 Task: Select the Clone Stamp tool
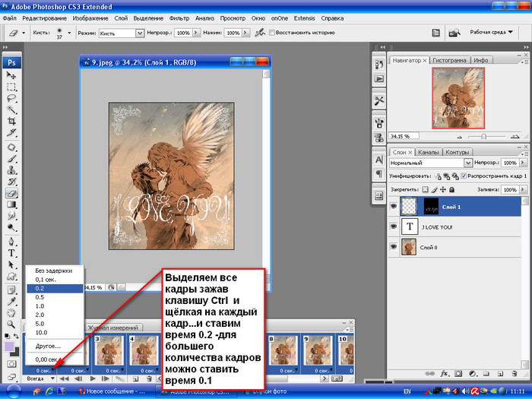click(11, 170)
